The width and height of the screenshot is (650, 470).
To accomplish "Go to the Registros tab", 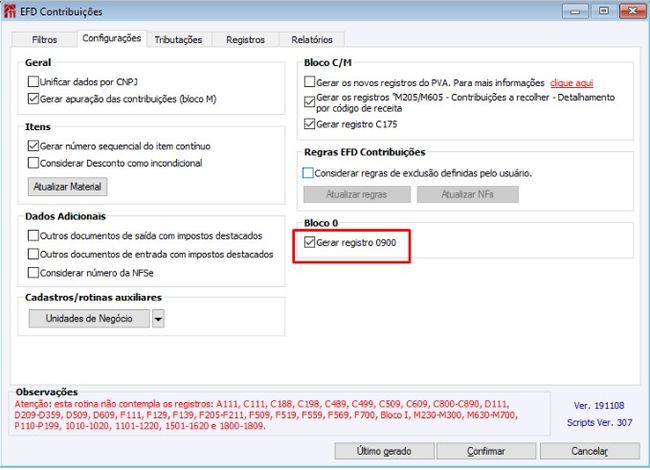I will point(245,40).
